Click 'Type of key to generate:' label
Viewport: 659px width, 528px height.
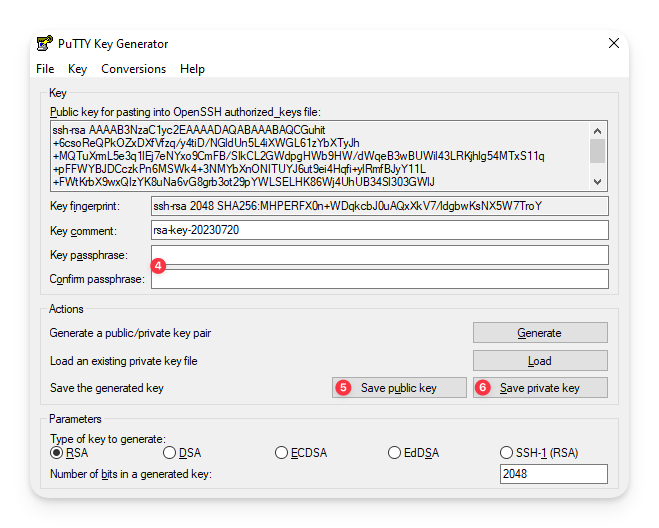tap(108, 439)
